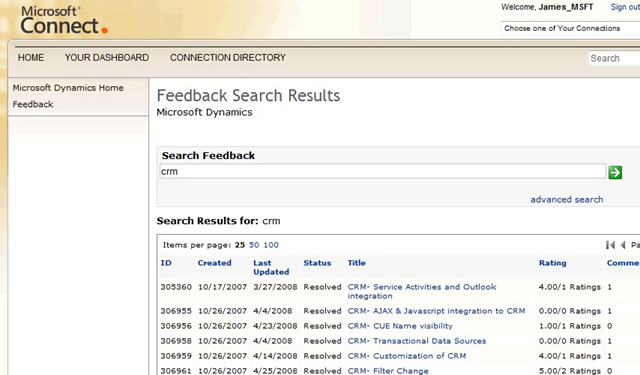Go to previous page arrow icon

pos(623,245)
